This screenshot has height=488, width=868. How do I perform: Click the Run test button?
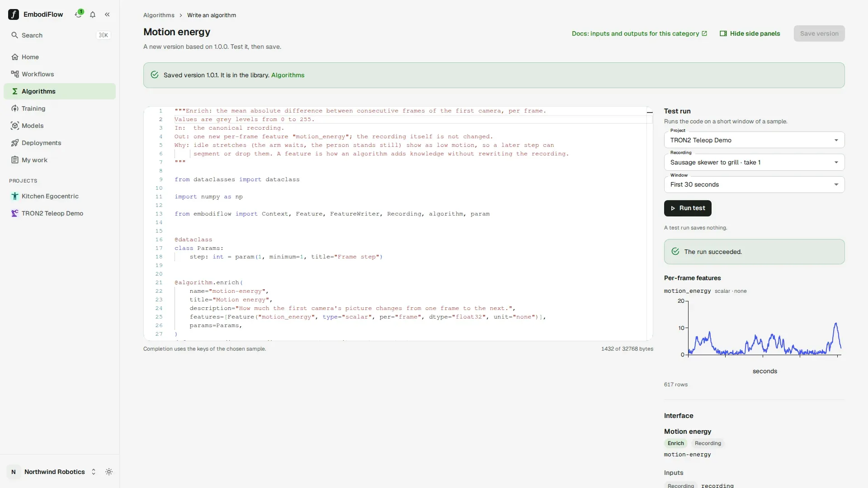pos(688,208)
